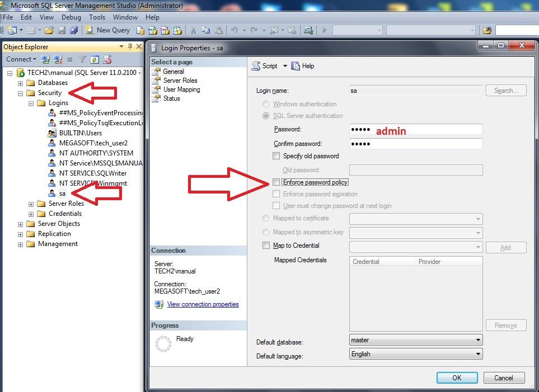
Task: Click the Copy icon in toolbar
Action: click(205, 30)
